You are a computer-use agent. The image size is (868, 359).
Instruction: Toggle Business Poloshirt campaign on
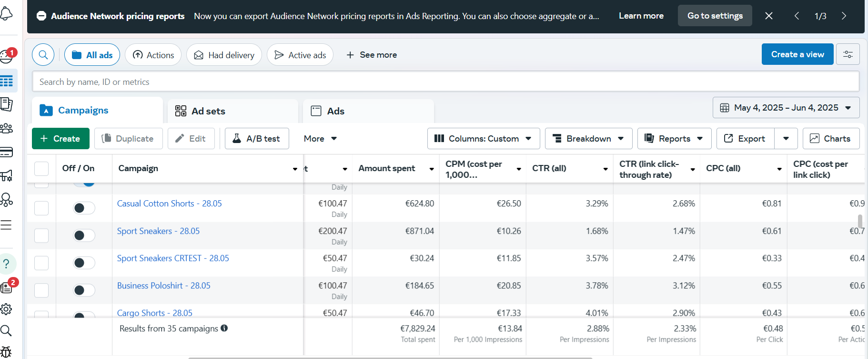click(x=84, y=290)
